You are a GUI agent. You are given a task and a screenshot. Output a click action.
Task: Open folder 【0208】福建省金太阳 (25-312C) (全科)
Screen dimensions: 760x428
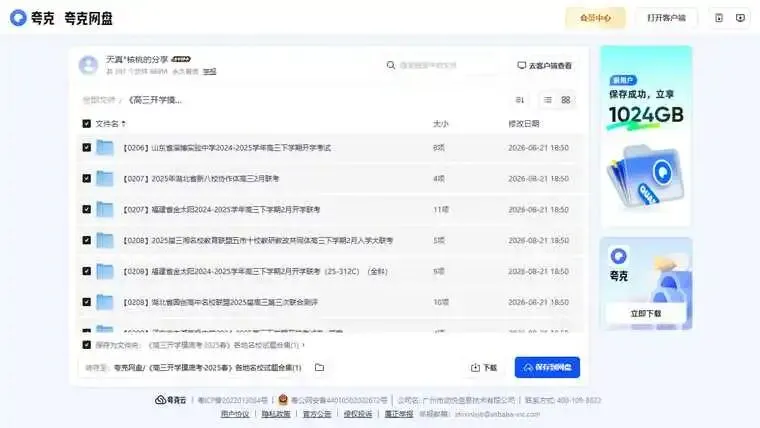(255, 271)
